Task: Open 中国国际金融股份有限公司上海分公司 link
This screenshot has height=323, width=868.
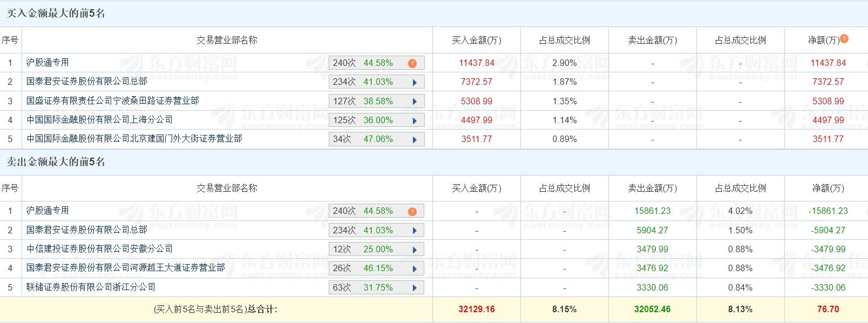Action: (x=100, y=119)
